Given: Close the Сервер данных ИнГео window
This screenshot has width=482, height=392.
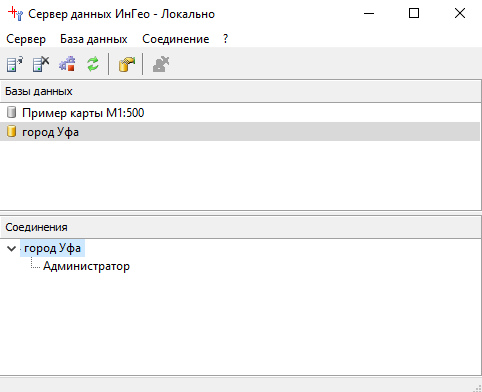Looking at the screenshot, I should tap(460, 14).
